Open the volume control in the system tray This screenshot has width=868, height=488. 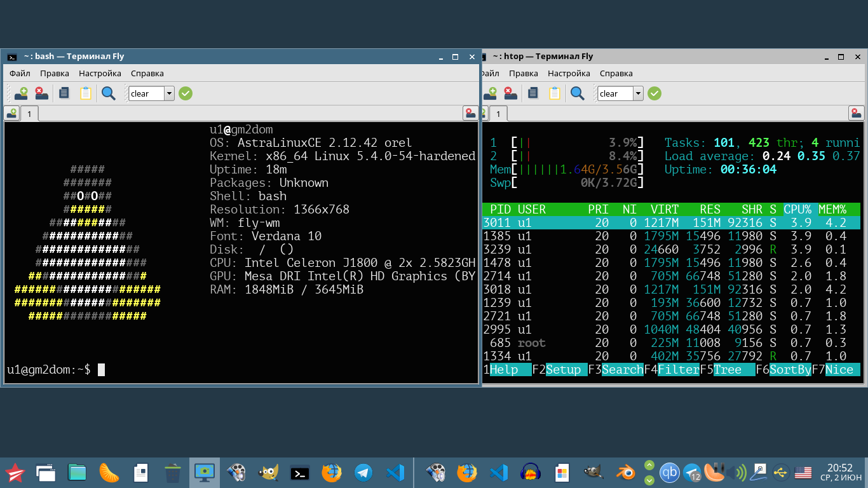(x=736, y=473)
